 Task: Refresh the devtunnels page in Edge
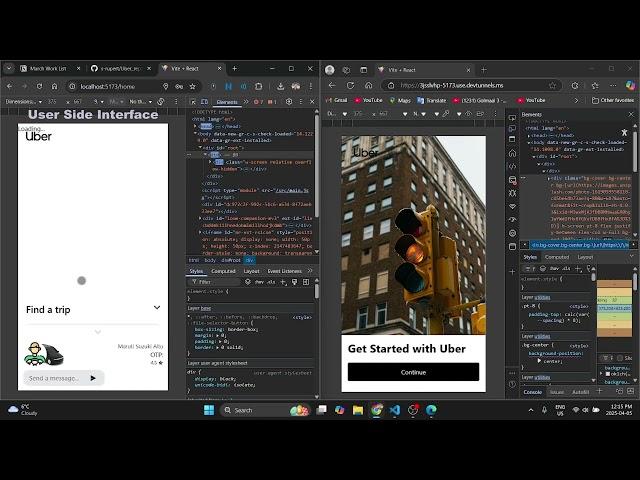point(350,85)
